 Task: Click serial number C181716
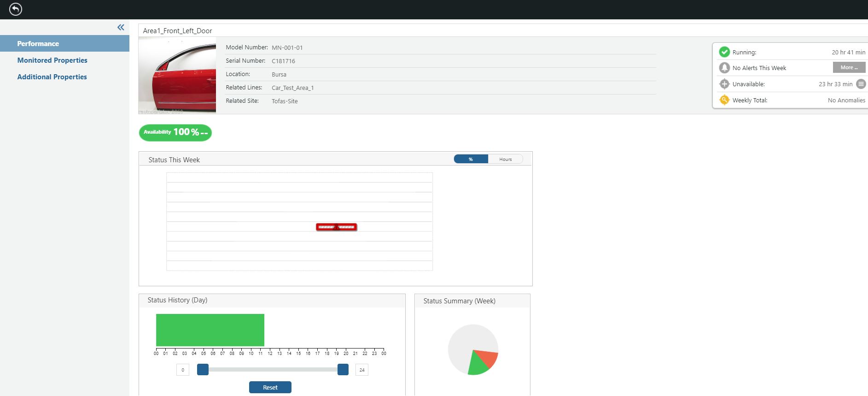(x=283, y=61)
